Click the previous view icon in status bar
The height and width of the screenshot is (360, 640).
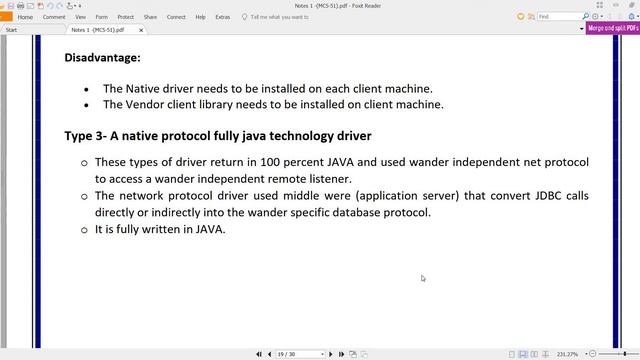pos(353,354)
